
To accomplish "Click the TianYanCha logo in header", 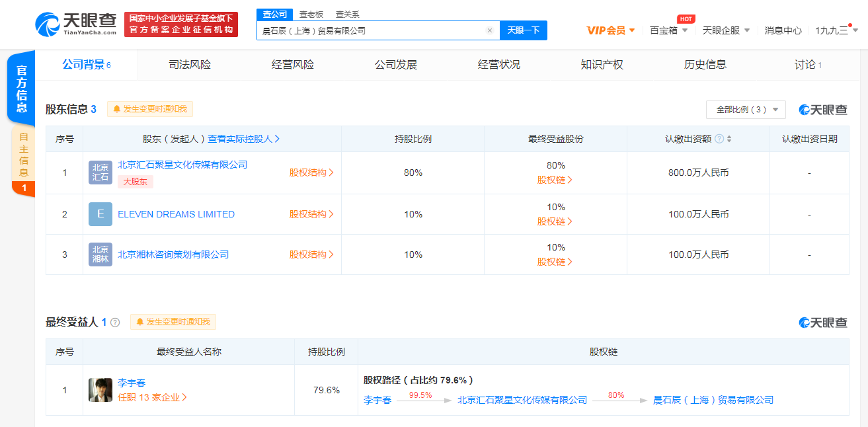I will tap(76, 24).
